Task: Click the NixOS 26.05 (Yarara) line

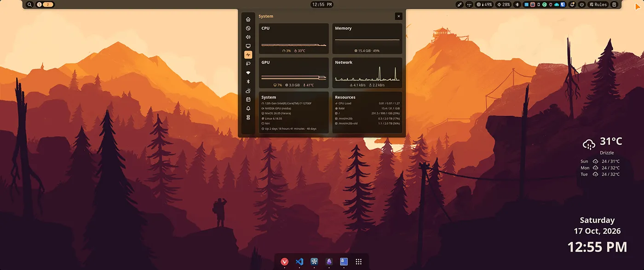Action: tap(276, 113)
